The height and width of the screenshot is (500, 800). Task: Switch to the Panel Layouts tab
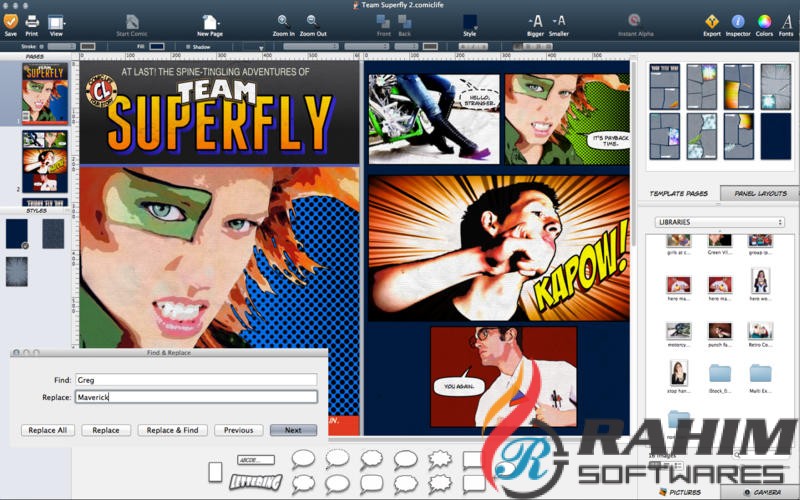(x=760, y=193)
